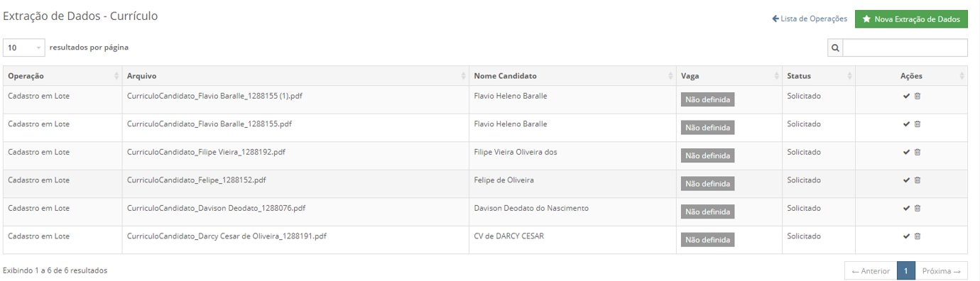Sort by the Nome Candidato column header
The height and width of the screenshot is (281, 980).
click(572, 76)
